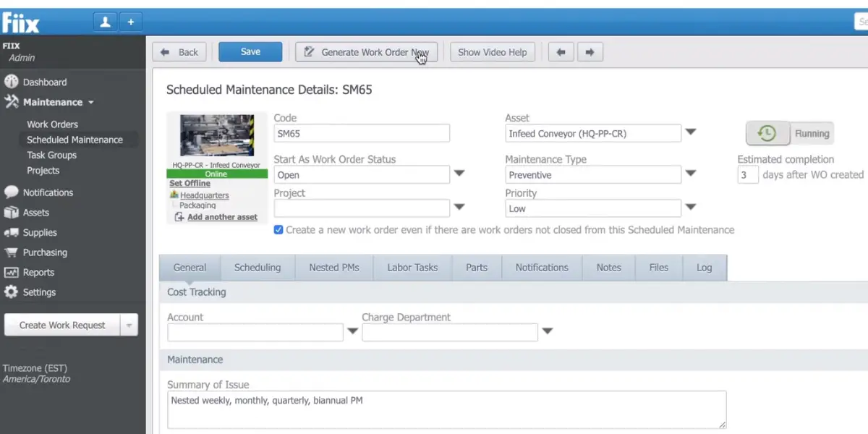The image size is (868, 434).
Task: Toggle the Running schedule status switch
Action: [789, 133]
